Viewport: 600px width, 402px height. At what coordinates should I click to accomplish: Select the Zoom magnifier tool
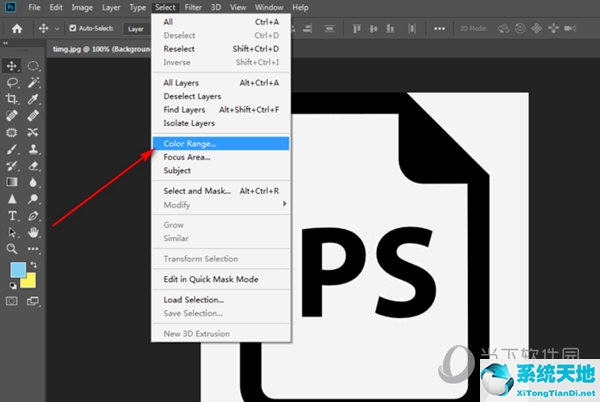(x=12, y=248)
